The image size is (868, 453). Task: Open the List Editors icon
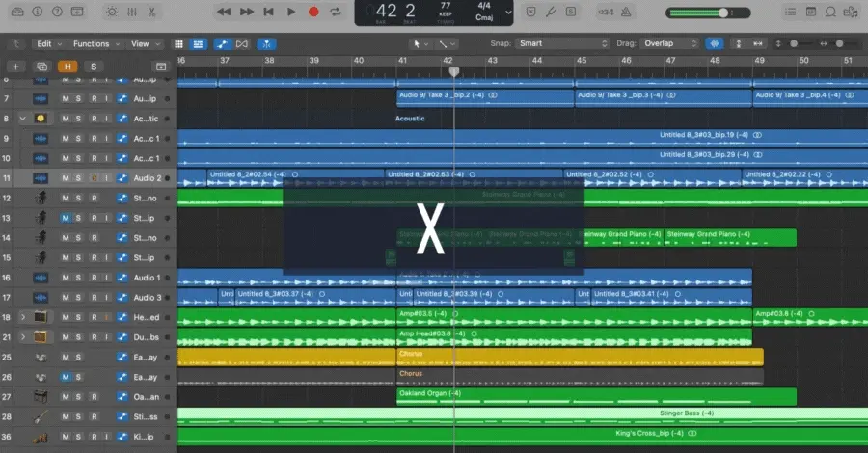[x=791, y=12]
